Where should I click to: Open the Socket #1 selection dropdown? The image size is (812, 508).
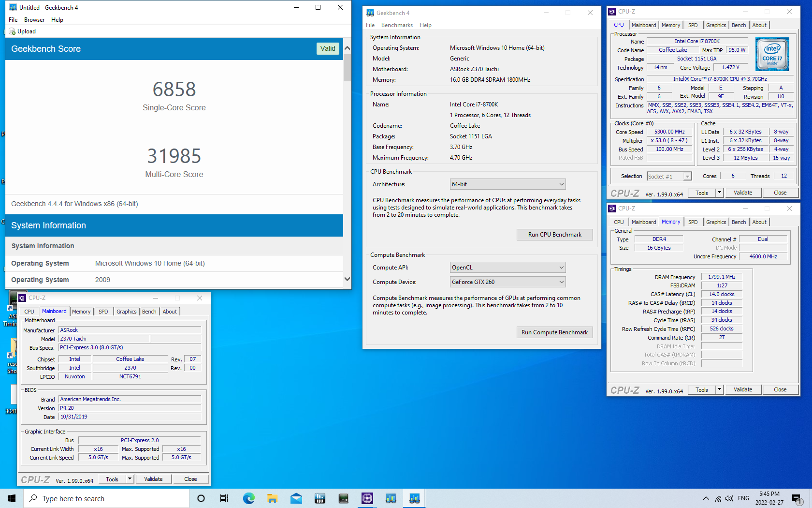(x=669, y=177)
